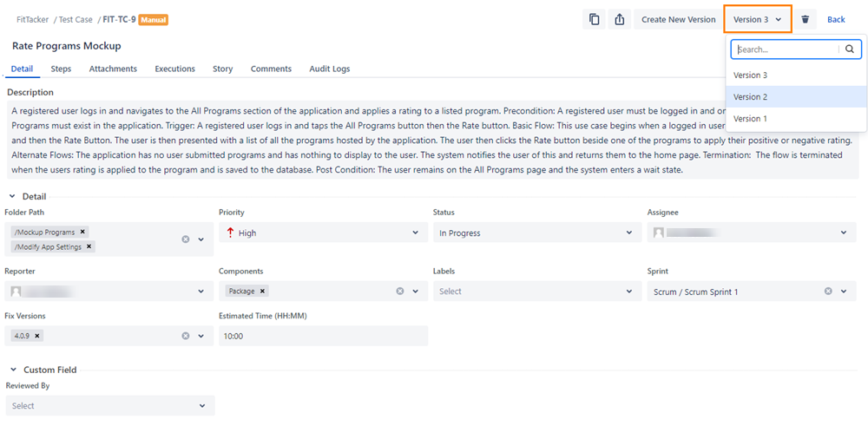The image size is (868, 426).
Task: Click the copy/clone test case icon
Action: coord(594,19)
